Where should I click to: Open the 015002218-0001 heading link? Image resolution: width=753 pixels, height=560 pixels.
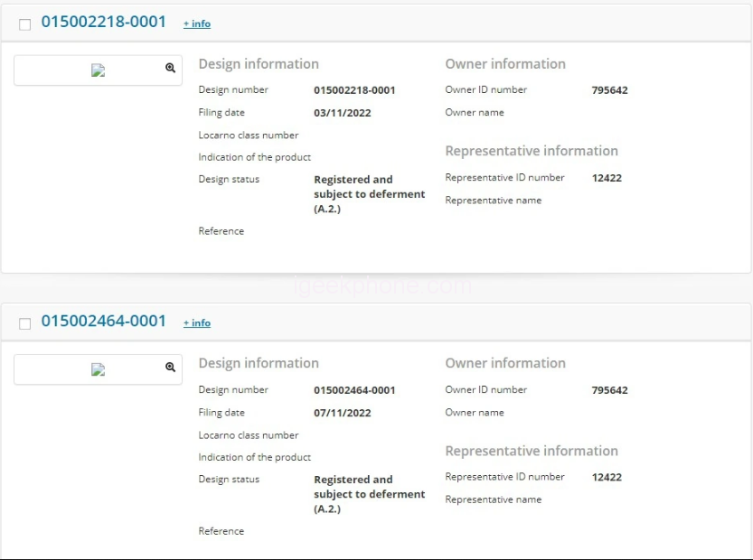pyautogui.click(x=104, y=22)
